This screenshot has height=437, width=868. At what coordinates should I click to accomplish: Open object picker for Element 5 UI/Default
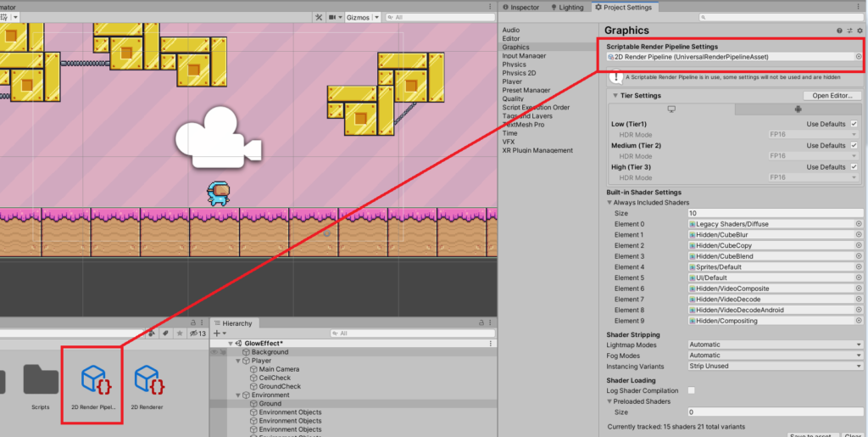point(860,277)
